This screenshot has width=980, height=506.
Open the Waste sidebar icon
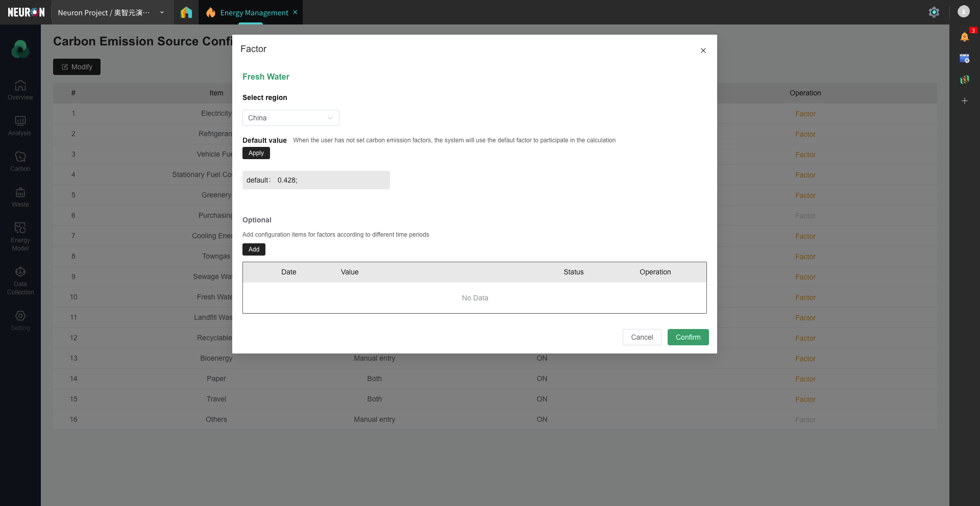[x=20, y=197]
